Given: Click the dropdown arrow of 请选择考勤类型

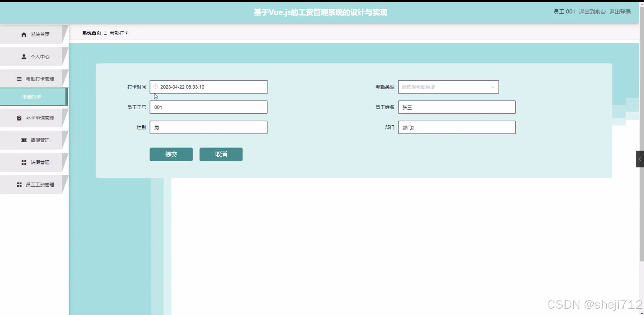Looking at the screenshot, I should [x=493, y=87].
